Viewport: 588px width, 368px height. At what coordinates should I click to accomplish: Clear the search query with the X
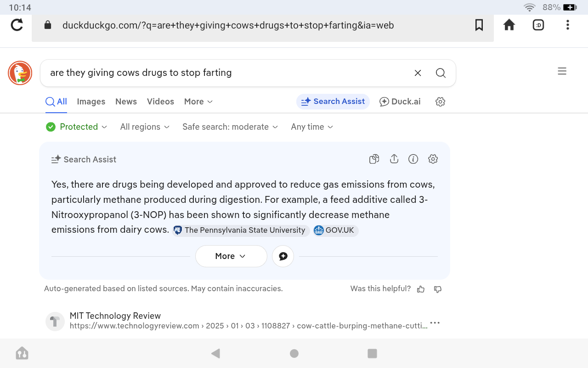coord(418,73)
